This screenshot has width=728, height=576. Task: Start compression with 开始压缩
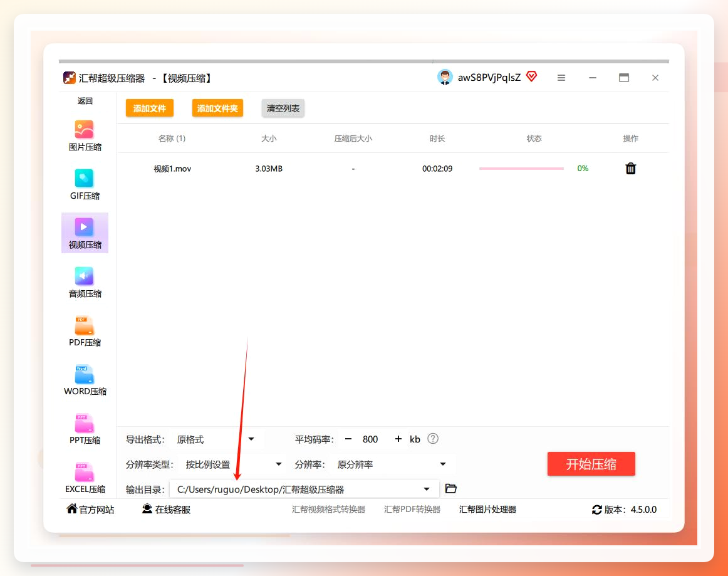pos(591,464)
